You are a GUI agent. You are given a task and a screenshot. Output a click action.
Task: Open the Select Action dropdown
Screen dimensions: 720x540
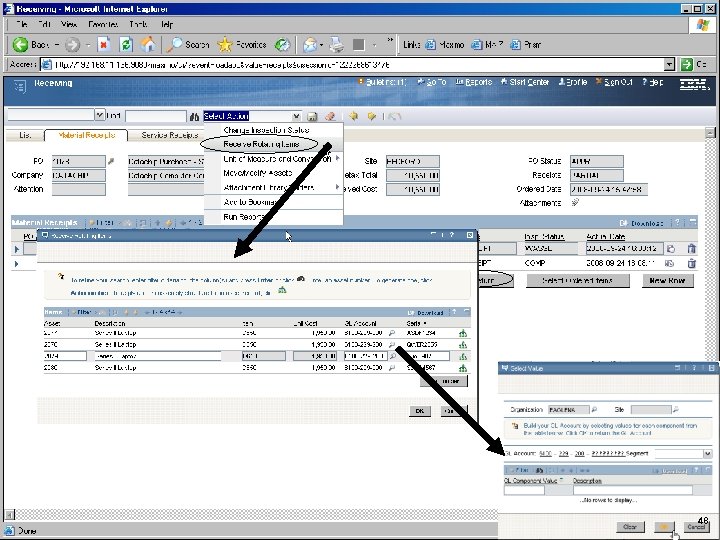click(297, 116)
